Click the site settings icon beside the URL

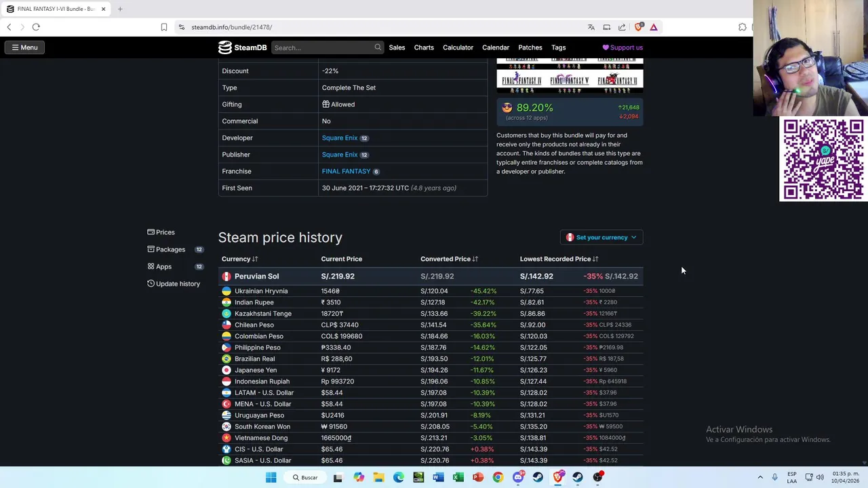click(x=181, y=27)
